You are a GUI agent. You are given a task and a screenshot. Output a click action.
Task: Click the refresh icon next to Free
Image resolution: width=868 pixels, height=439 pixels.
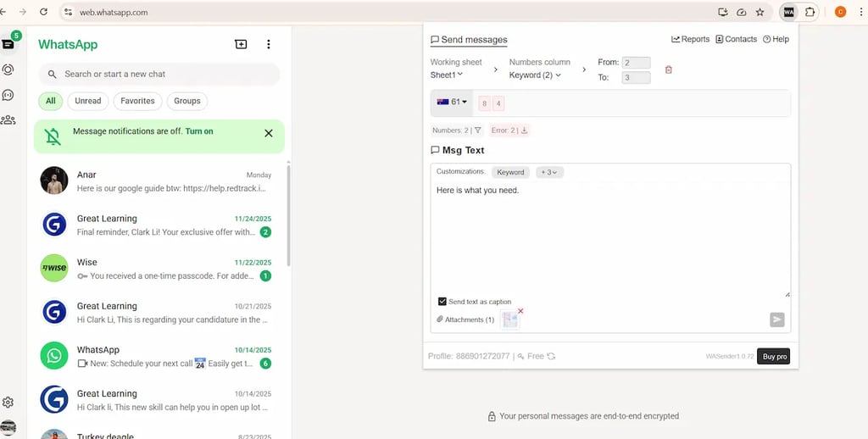click(551, 357)
